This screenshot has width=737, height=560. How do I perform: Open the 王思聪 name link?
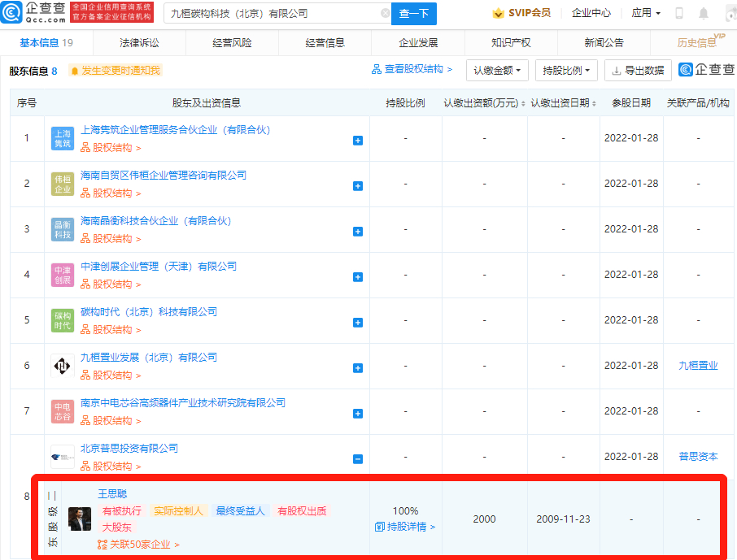click(112, 493)
